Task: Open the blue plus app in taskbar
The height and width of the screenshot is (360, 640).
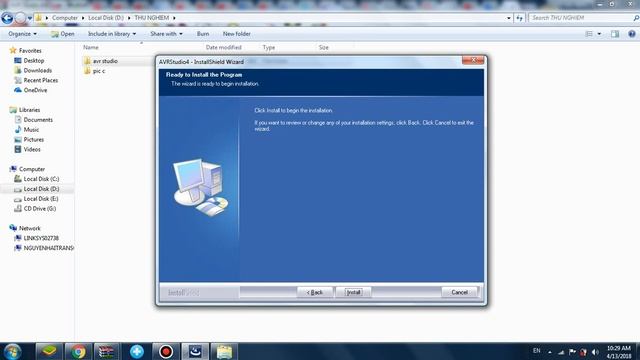Action: [137, 351]
